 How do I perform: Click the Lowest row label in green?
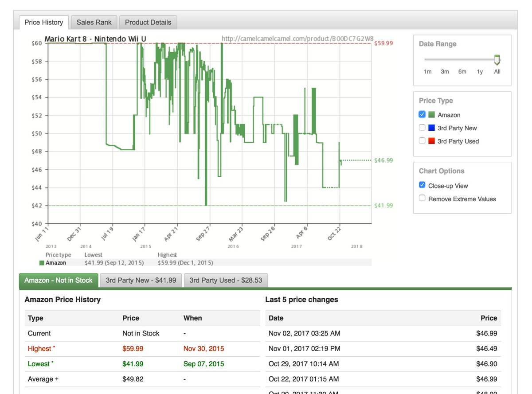[x=40, y=364]
